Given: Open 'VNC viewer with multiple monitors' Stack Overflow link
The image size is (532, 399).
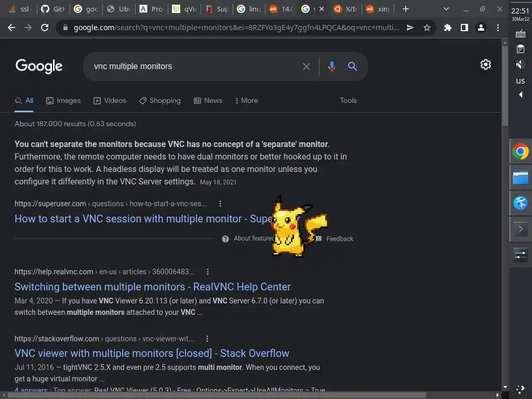Looking at the screenshot, I should (x=152, y=353).
